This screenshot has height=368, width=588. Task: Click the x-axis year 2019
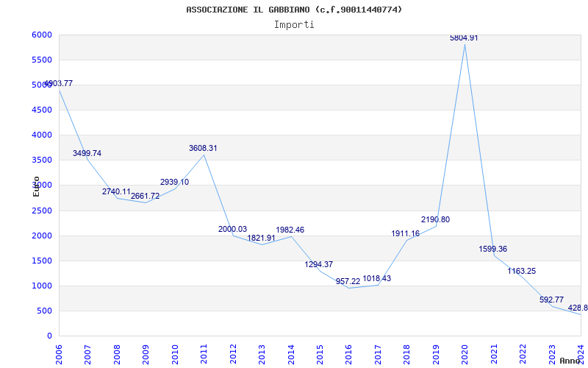tap(436, 354)
